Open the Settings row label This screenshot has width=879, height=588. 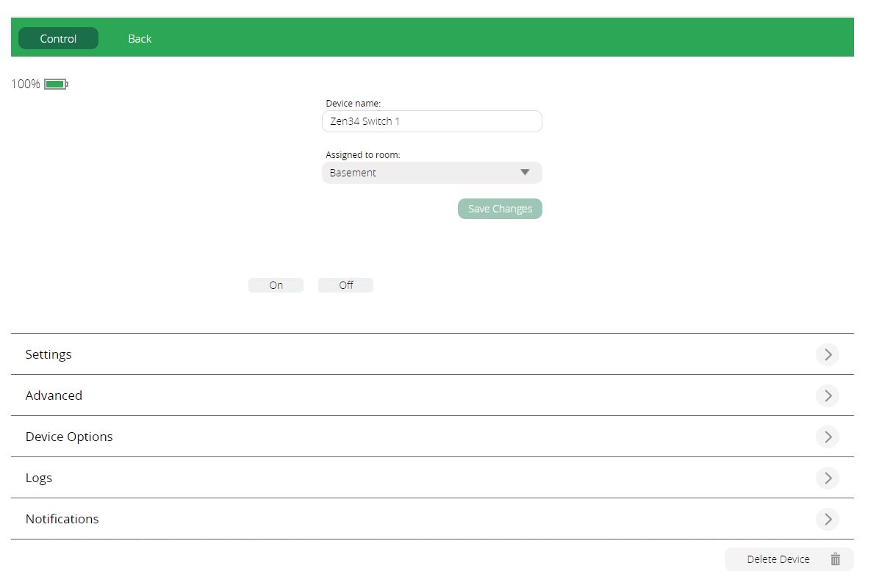tap(49, 354)
